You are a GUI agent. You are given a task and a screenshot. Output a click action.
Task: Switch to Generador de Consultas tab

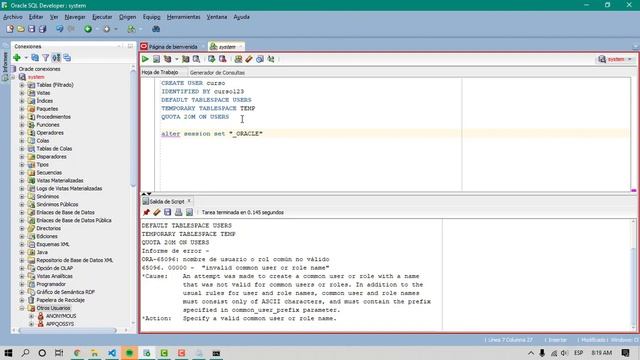217,73
